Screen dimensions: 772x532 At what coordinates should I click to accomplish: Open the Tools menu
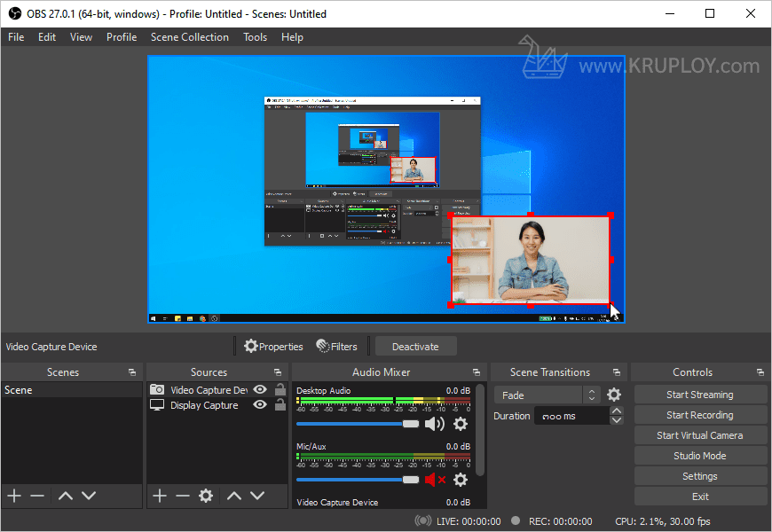(255, 37)
